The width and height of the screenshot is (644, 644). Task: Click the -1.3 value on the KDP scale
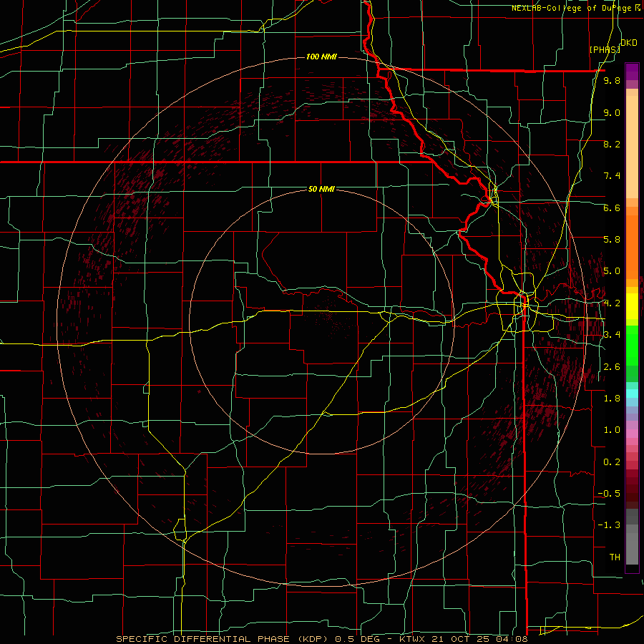609,525
